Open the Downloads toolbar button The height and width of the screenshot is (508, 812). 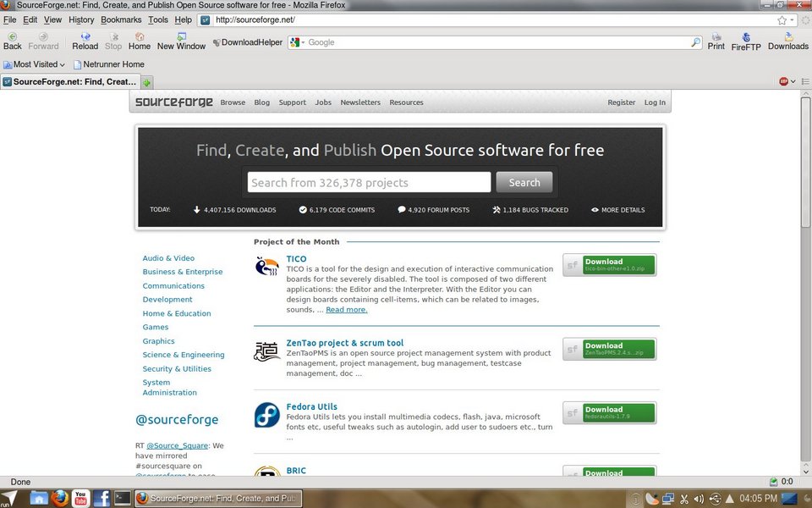787,41
